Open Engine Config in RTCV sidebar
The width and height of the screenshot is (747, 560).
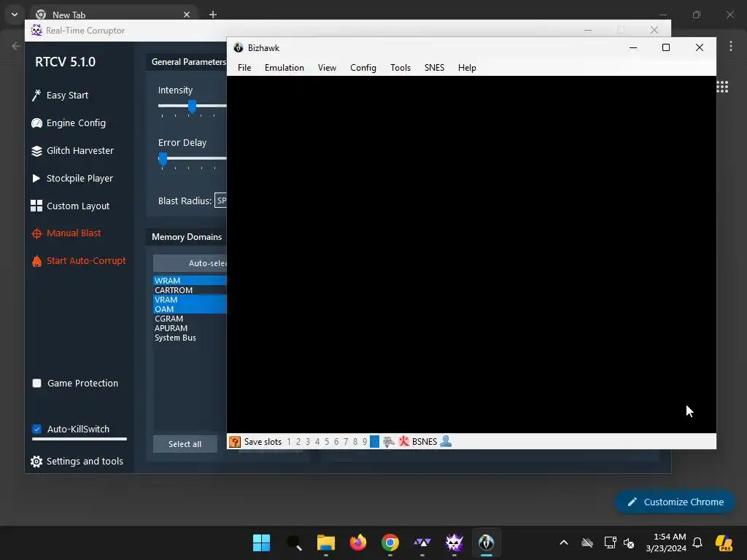[69, 122]
